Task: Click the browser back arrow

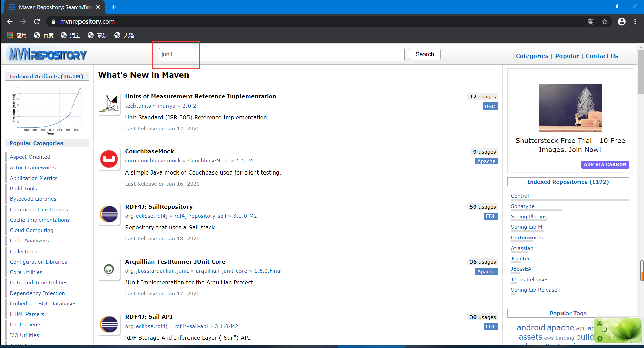Action: 10,21
